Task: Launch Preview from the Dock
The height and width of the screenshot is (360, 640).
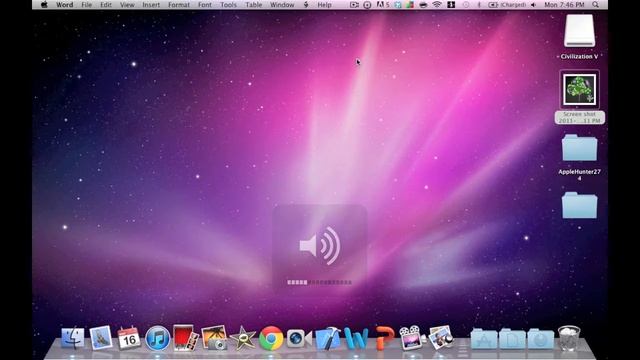Action: coord(441,338)
